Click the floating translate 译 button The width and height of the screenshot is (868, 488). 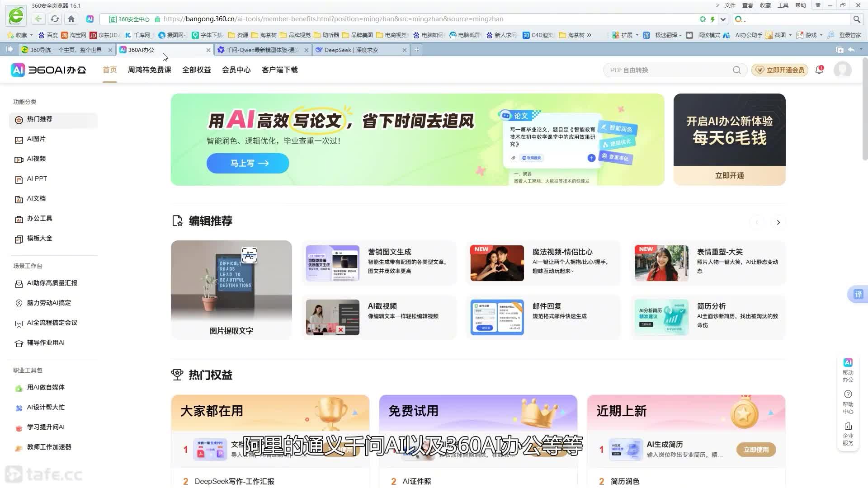858,294
